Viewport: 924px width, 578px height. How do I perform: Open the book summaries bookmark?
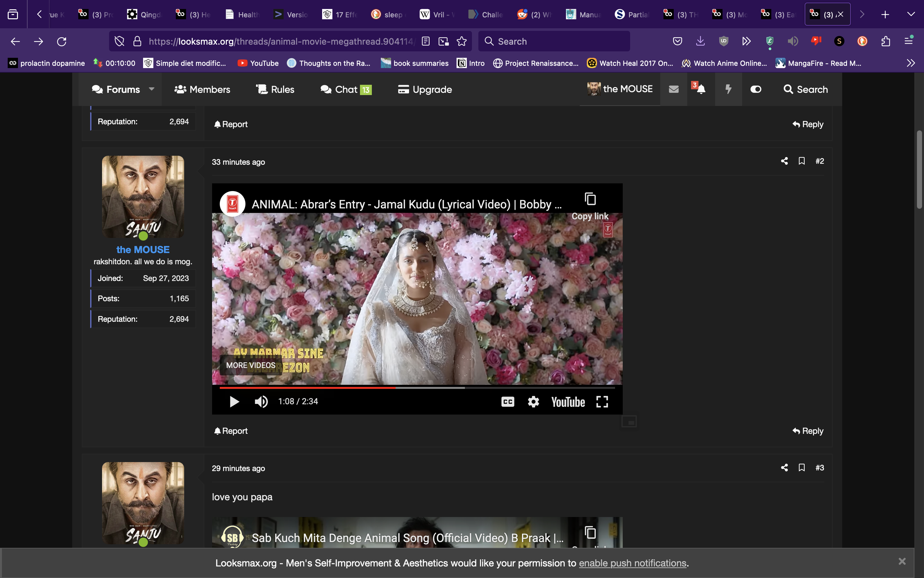[x=415, y=63]
